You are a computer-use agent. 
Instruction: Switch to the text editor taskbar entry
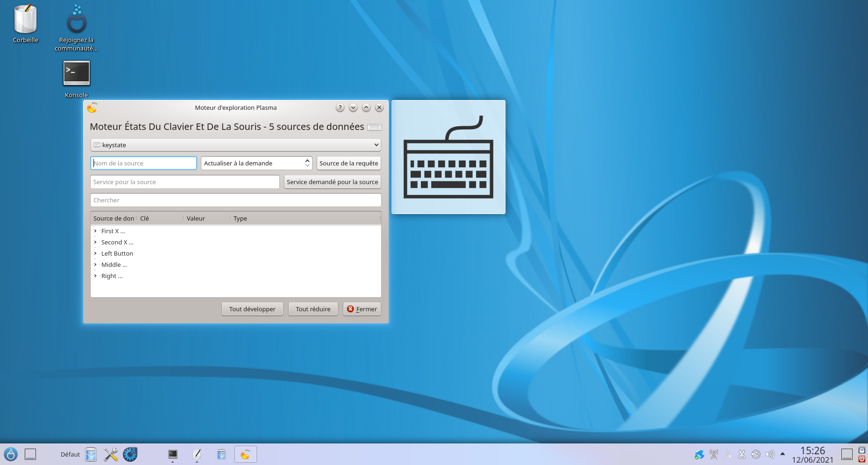point(197,454)
